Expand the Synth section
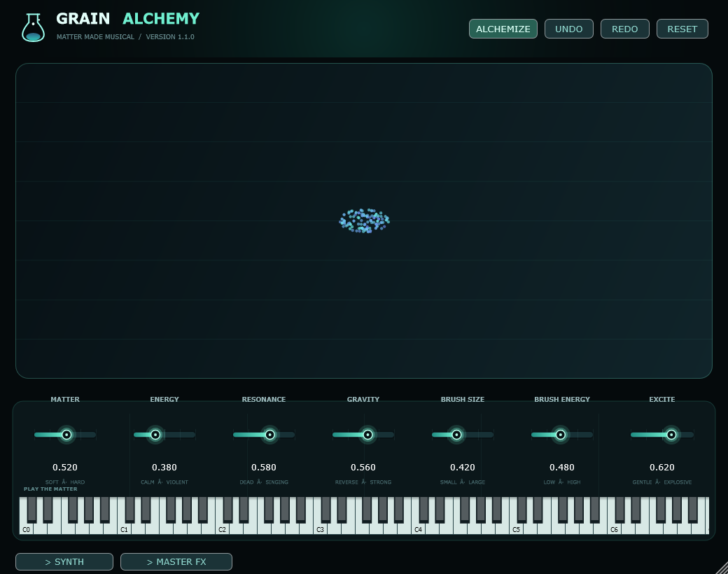The width and height of the screenshot is (728, 574). click(x=64, y=561)
